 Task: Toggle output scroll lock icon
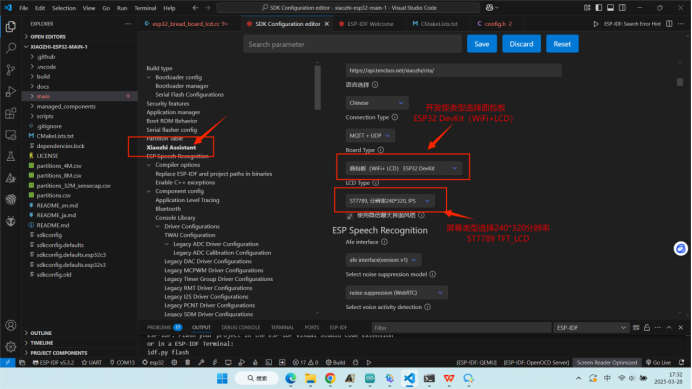[x=647, y=328]
